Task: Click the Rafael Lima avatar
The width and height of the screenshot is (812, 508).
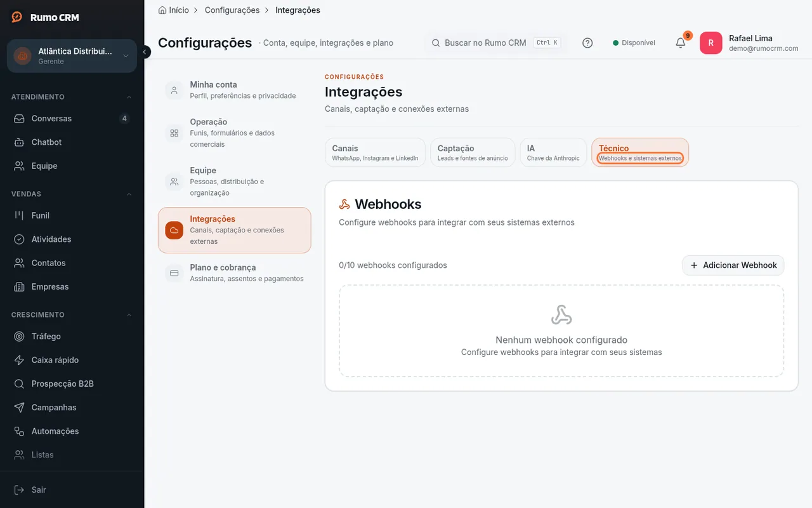Action: pyautogui.click(x=710, y=43)
